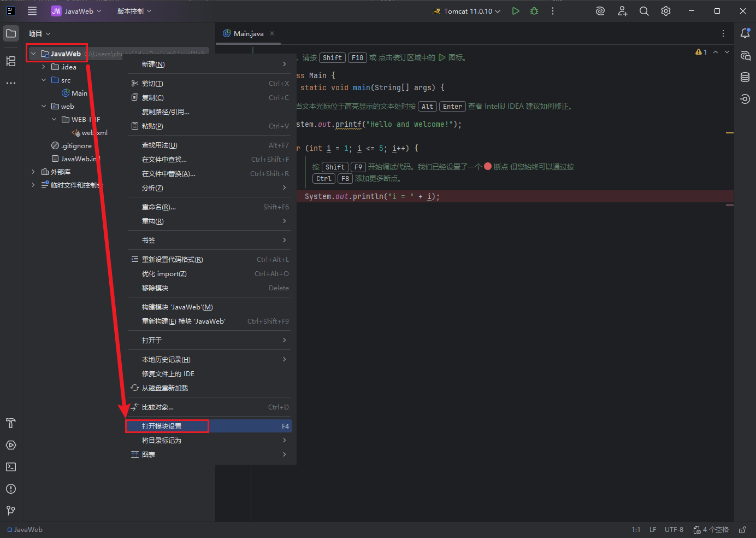Open 将目录标记为 submenu
This screenshot has height=538, width=756.
210,440
